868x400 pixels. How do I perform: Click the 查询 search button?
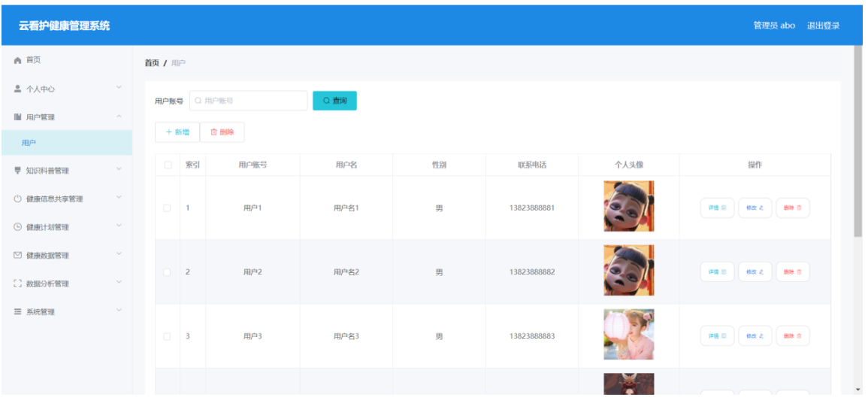click(334, 101)
